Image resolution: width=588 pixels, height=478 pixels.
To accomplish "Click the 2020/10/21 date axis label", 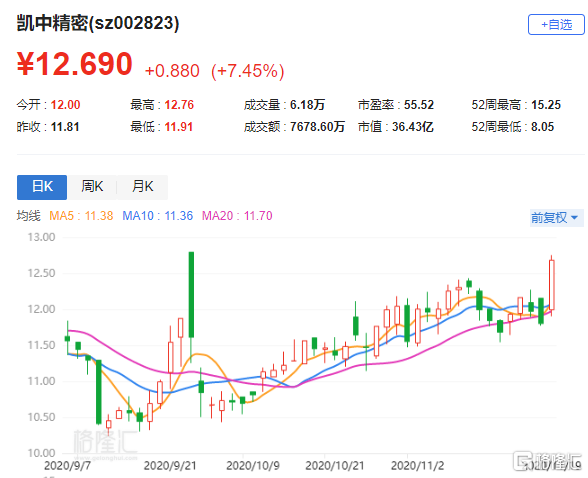I will click(335, 466).
